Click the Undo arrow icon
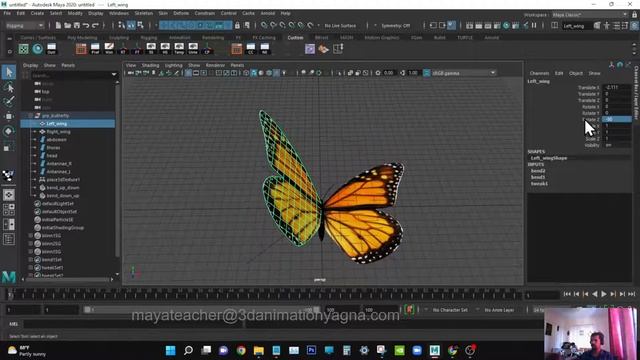Screen dimensions: 640x360 tap(86, 25)
